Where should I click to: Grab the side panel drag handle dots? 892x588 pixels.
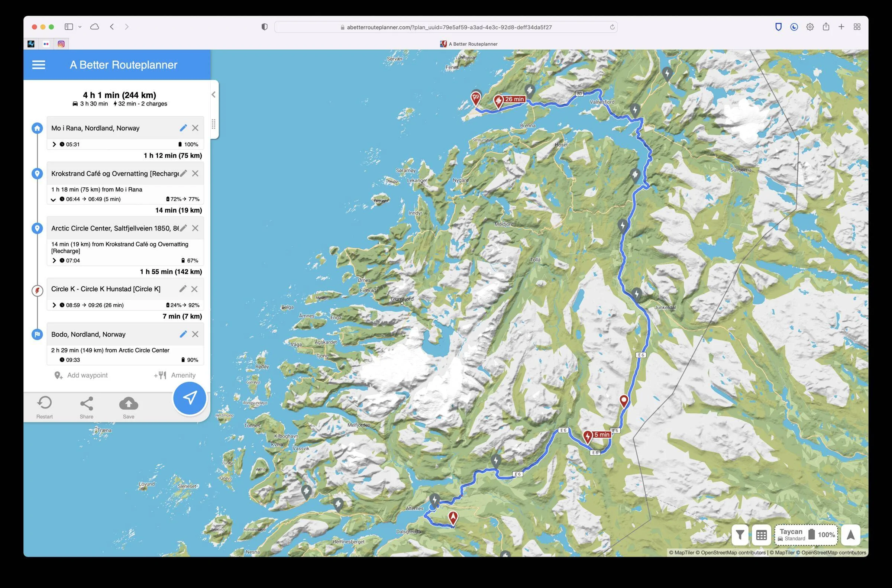[x=213, y=124]
